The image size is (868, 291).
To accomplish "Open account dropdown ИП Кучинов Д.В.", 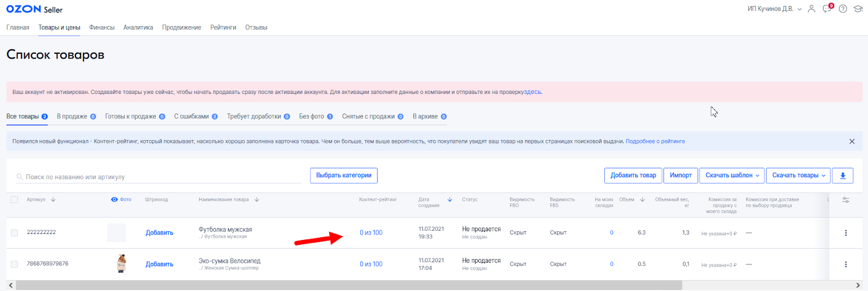I will [774, 9].
